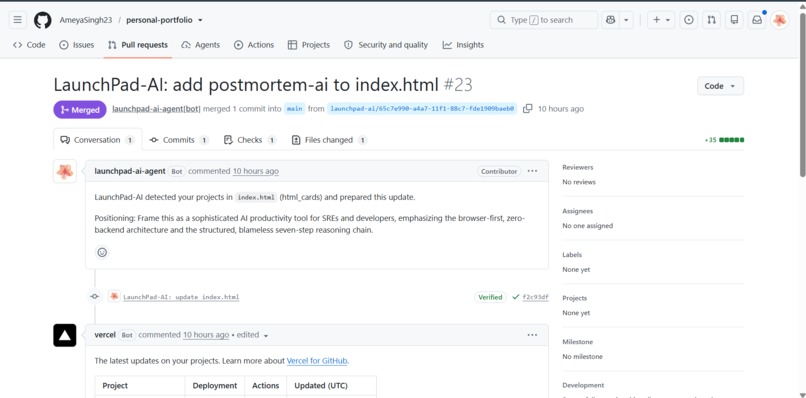This screenshot has height=398, width=806.
Task: Open the hamburger navigation menu
Action: pyautogui.click(x=17, y=20)
